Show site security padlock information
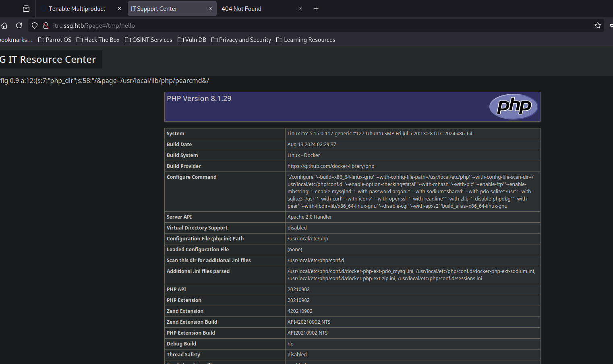The image size is (613, 364). 46,25
